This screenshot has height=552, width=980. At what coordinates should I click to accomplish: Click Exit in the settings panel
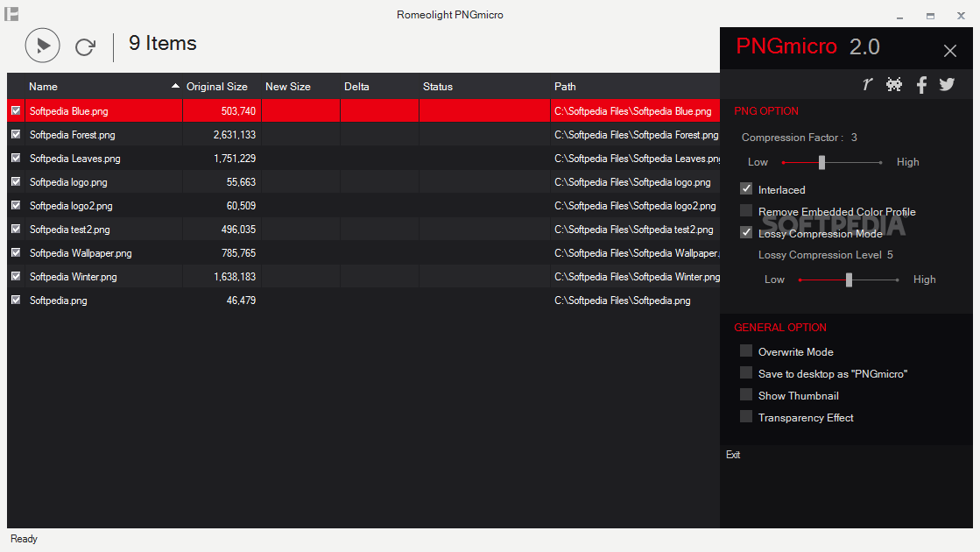pos(733,455)
